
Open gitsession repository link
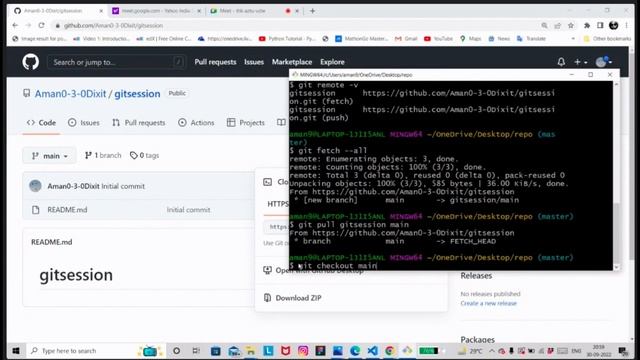(x=137, y=93)
